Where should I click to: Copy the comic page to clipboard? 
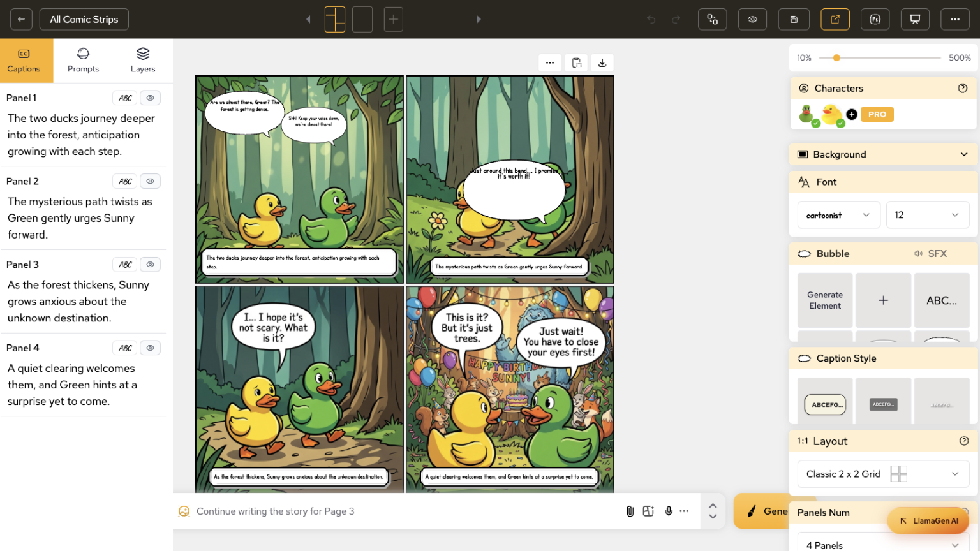tap(576, 62)
